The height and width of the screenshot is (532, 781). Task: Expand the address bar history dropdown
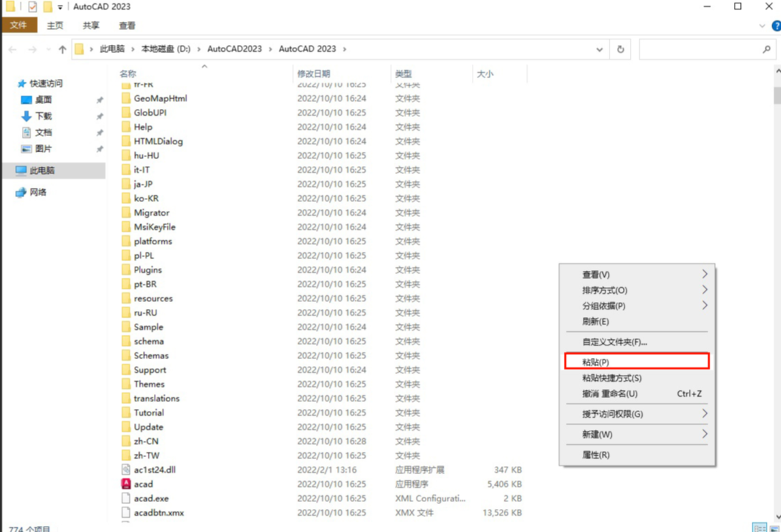click(x=599, y=49)
